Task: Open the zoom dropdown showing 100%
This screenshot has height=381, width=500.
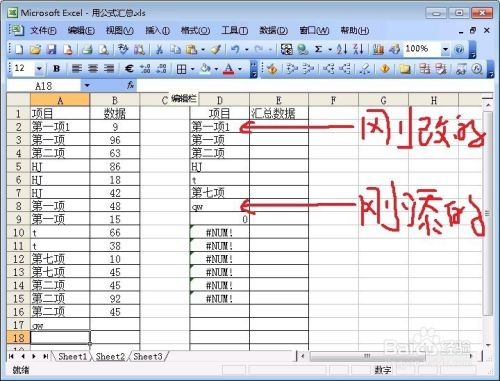Action: [445, 50]
